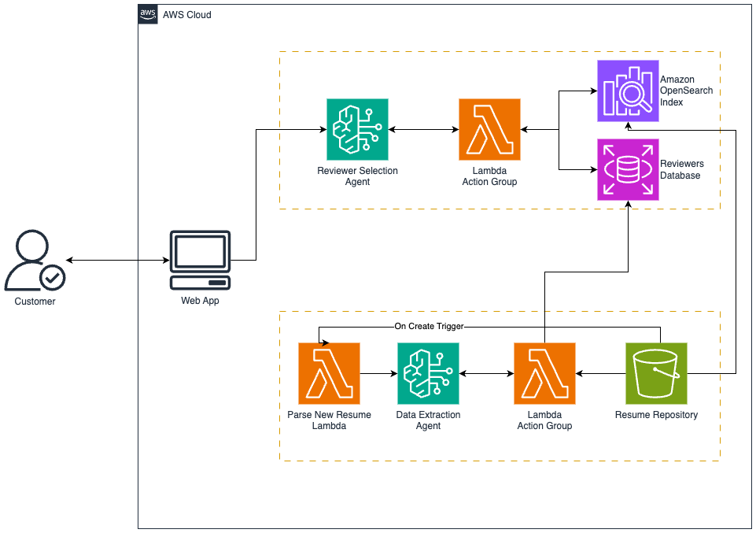This screenshot has height=533, width=756.
Task: Click the Reviewer Selection Agent icon
Action: (357, 129)
